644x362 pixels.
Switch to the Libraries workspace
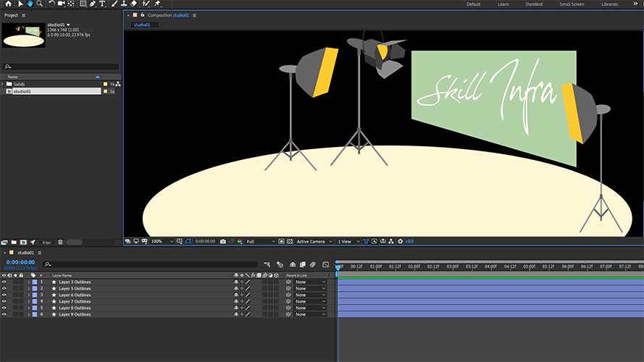(609, 4)
